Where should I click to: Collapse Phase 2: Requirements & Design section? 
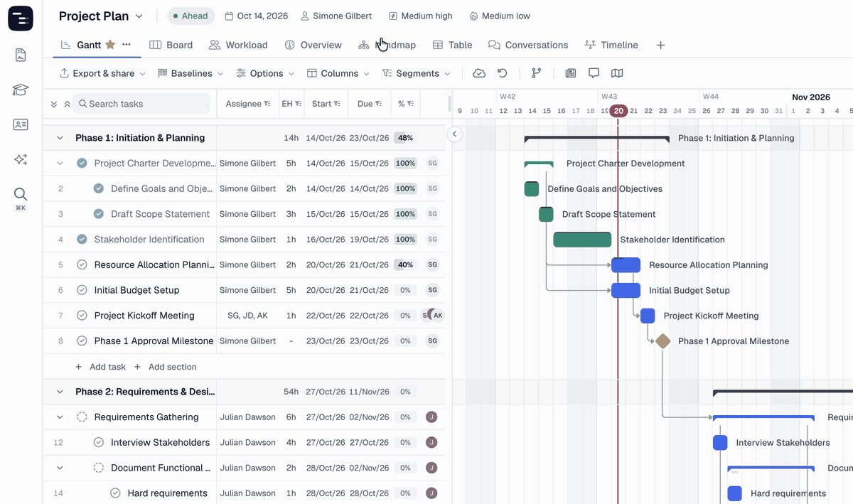coord(60,392)
